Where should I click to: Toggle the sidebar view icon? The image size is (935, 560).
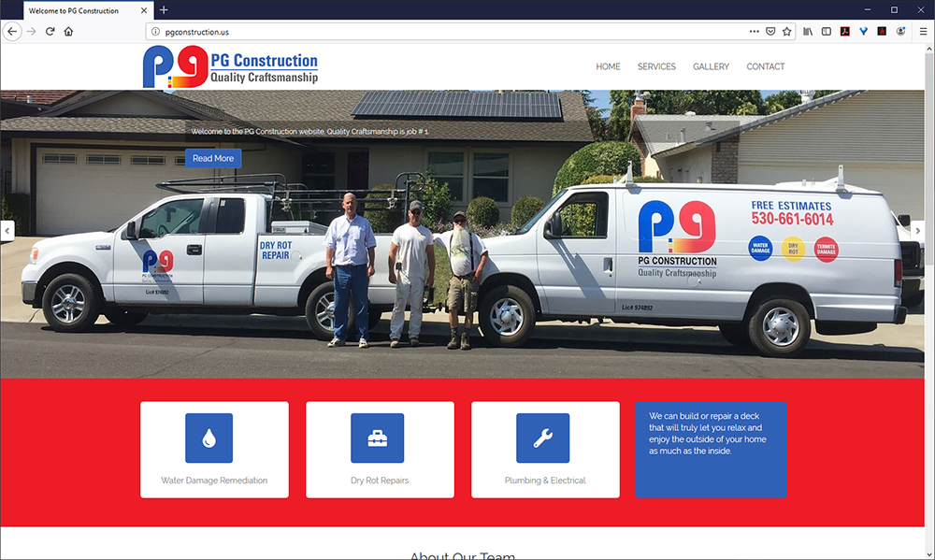(827, 32)
